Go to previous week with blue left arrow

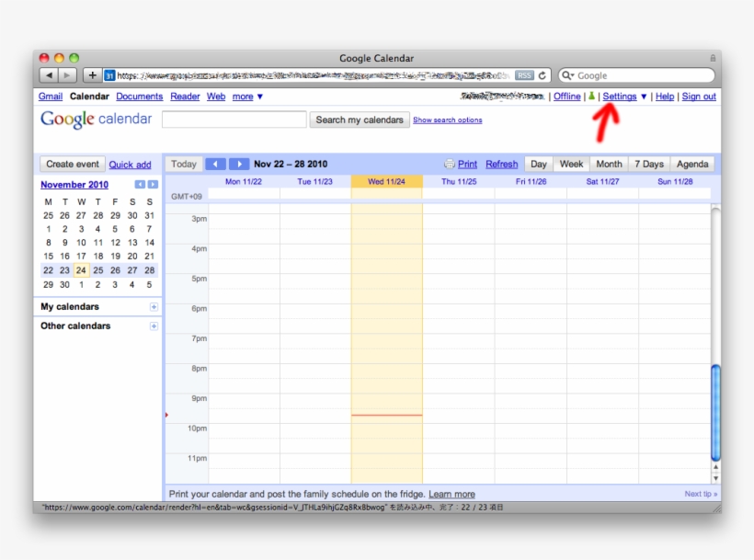tap(215, 164)
